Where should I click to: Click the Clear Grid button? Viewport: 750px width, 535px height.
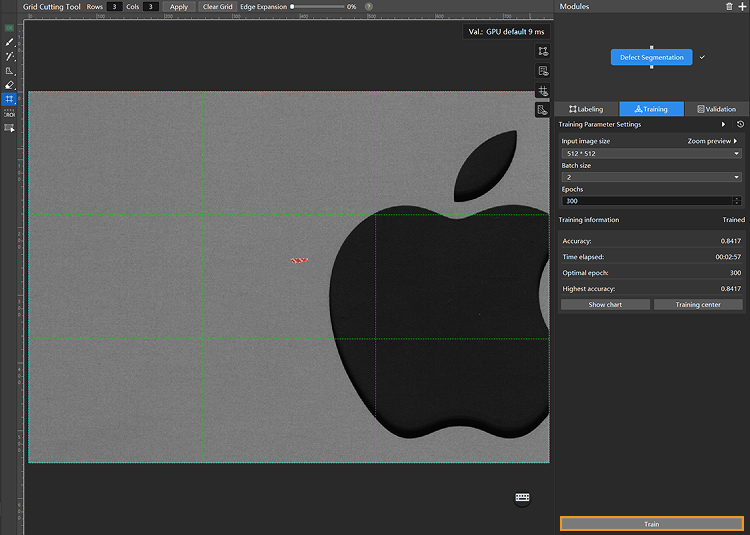218,7
